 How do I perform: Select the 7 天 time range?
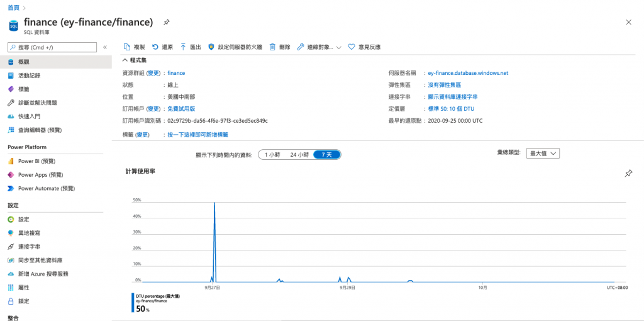[x=327, y=155]
